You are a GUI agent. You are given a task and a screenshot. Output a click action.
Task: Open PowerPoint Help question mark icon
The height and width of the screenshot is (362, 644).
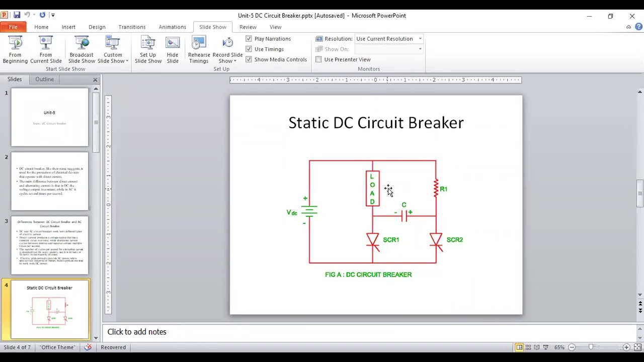(x=638, y=27)
